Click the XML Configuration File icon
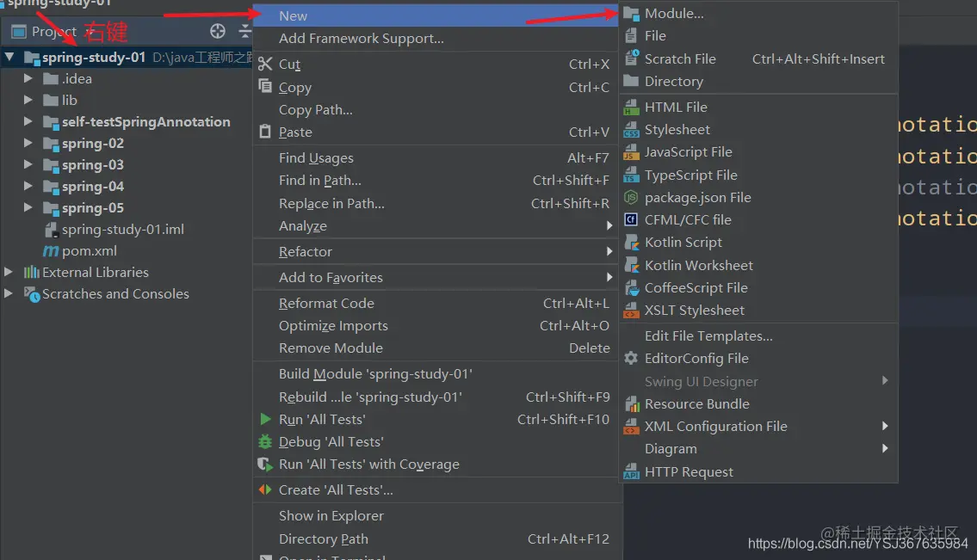 [631, 427]
